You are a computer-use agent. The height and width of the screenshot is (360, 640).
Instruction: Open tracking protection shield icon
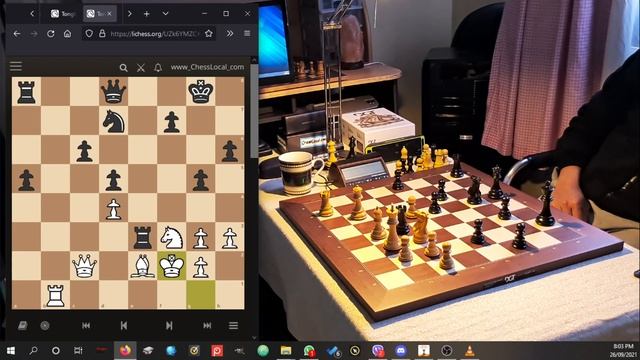pyautogui.click(x=89, y=33)
